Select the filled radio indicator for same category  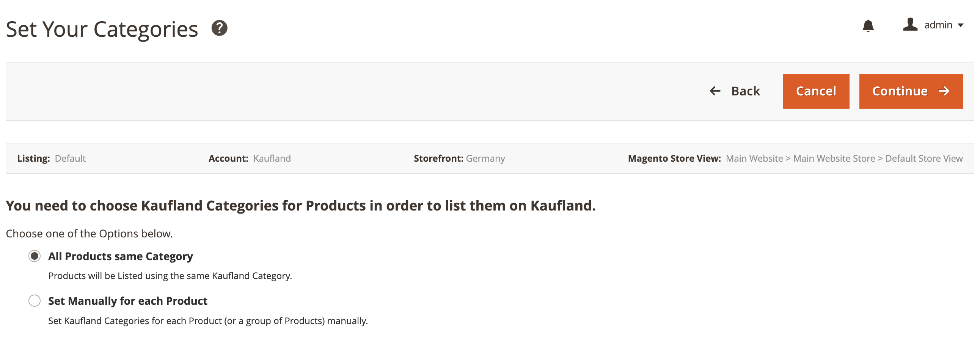pos(35,256)
